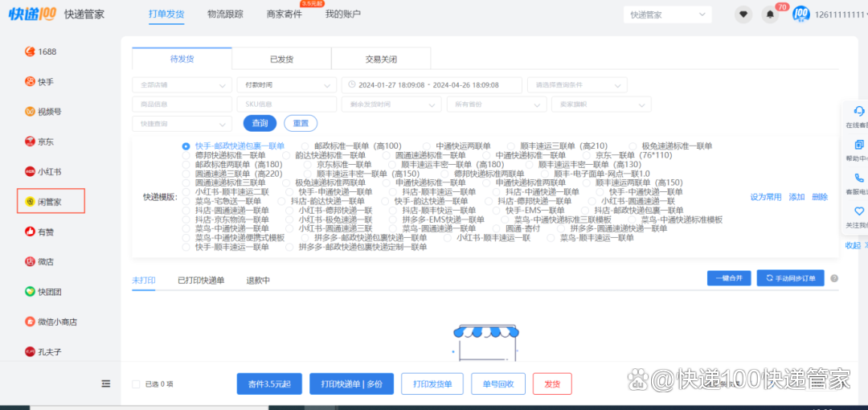Collapse the right panel via 收起

click(855, 245)
